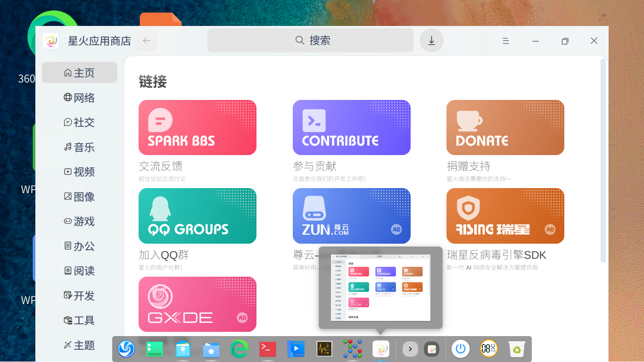644x362 pixels.
Task: Switch to the 办公 section
Action: click(79, 246)
